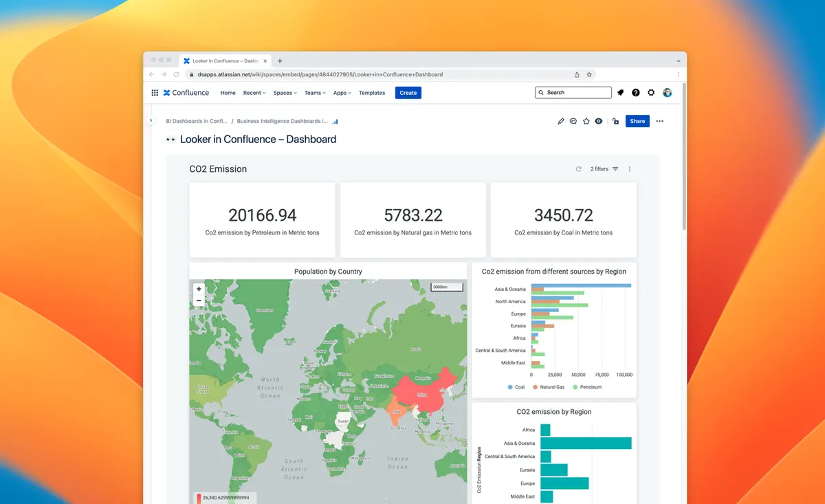Reload the browser page
825x504 pixels.
point(176,74)
